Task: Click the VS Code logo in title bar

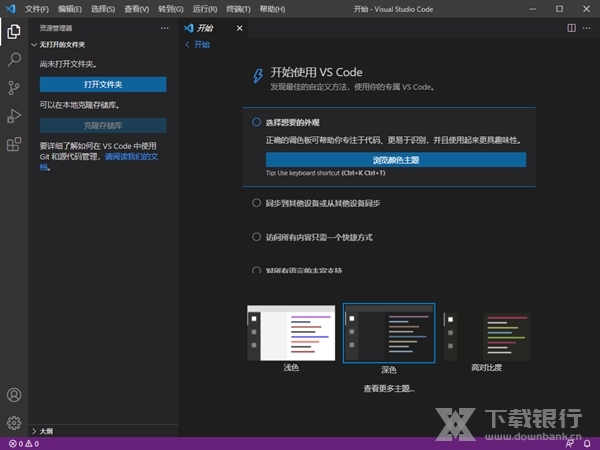Action: pyautogui.click(x=11, y=8)
